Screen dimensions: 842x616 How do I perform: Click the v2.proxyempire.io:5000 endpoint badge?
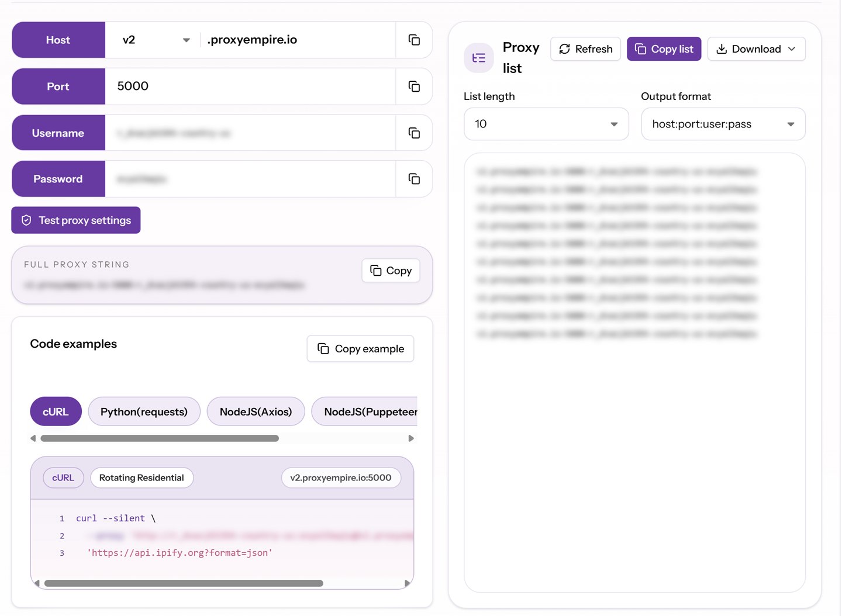(x=341, y=477)
